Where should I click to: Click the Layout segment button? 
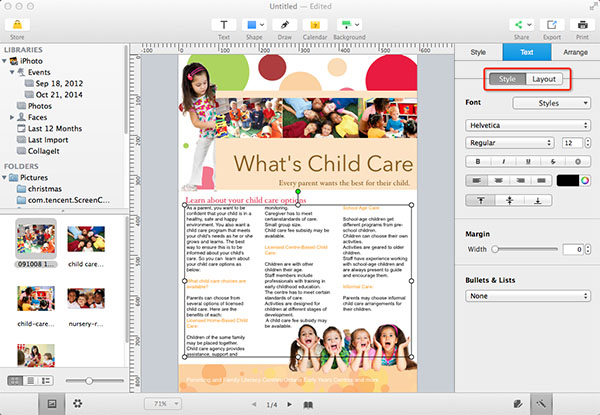545,79
